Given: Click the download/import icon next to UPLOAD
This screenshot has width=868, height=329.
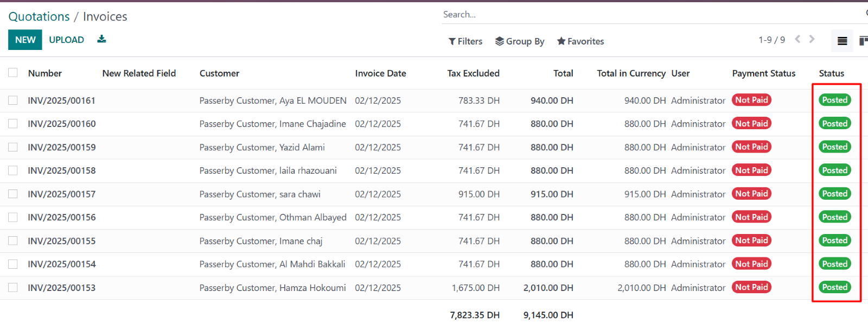Looking at the screenshot, I should click(101, 39).
